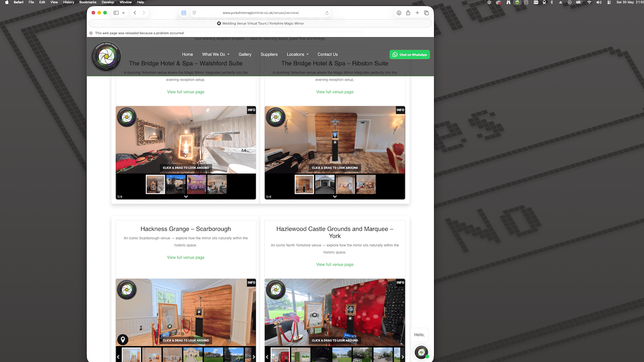Open the Develop menu
The height and width of the screenshot is (362, 644).
108,2
